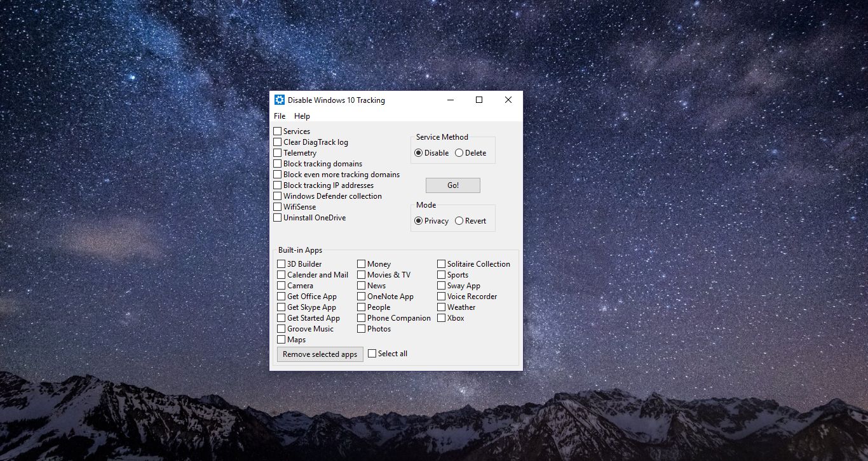Maximize the Disable Windows 10 Tracking window

coord(479,100)
